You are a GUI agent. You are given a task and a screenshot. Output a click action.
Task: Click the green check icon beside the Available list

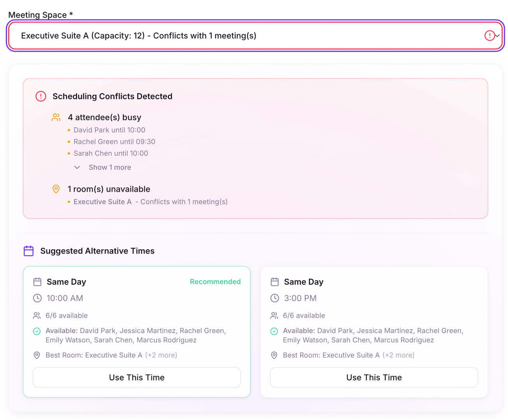[37, 331]
